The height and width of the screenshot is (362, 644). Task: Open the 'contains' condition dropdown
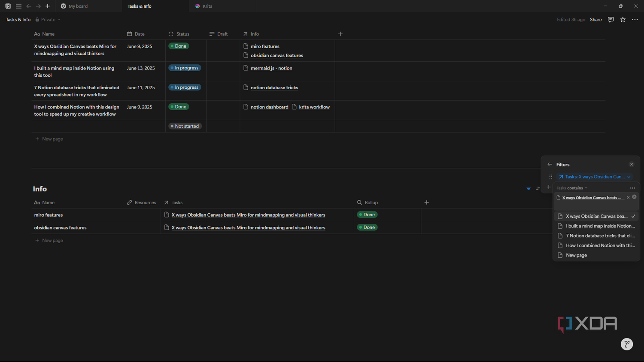coord(577,188)
